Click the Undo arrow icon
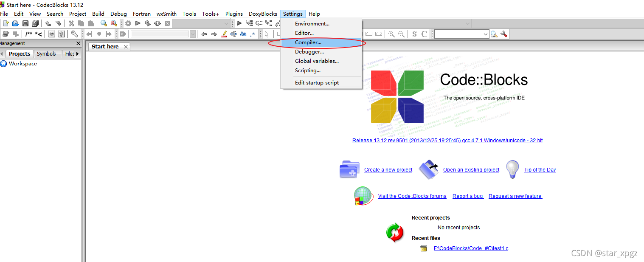Viewport: 644px width, 262px height. 48,23
